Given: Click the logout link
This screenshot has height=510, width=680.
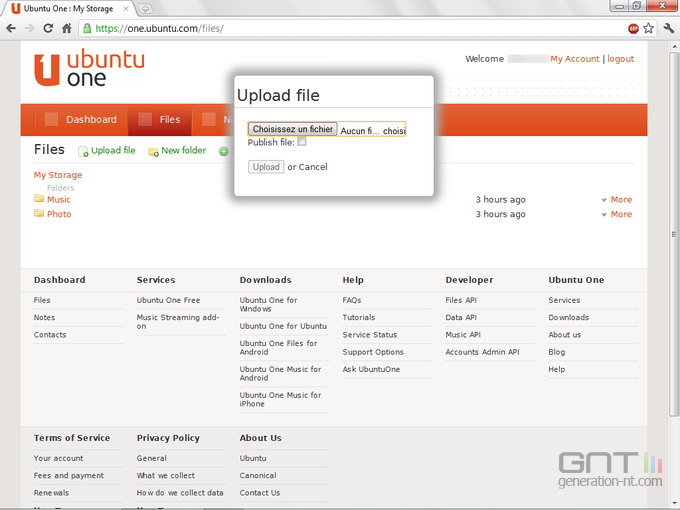Looking at the screenshot, I should point(621,59).
